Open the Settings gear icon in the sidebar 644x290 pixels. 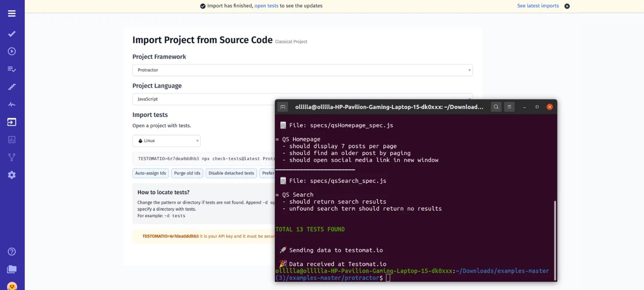point(12,174)
